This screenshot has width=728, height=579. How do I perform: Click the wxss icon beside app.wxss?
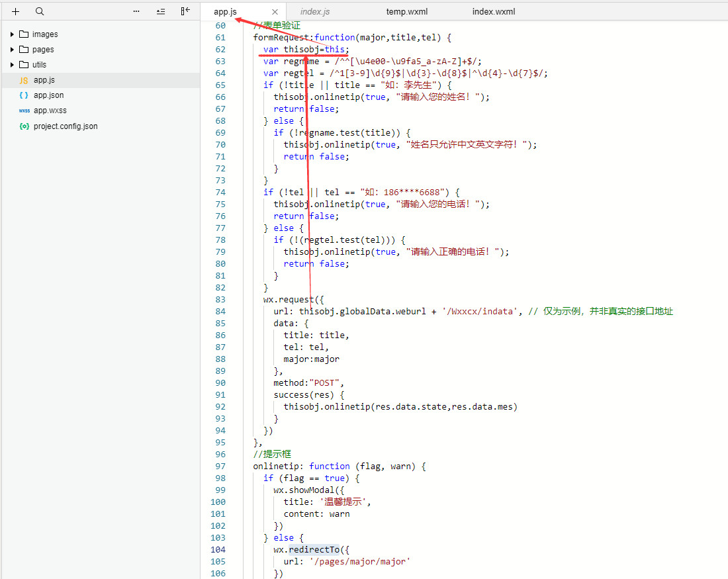click(x=24, y=111)
